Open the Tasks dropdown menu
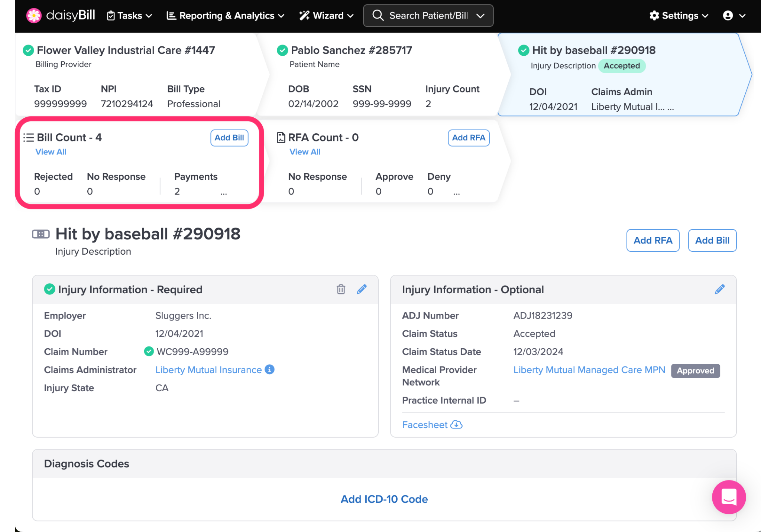The image size is (761, 532). click(x=129, y=16)
